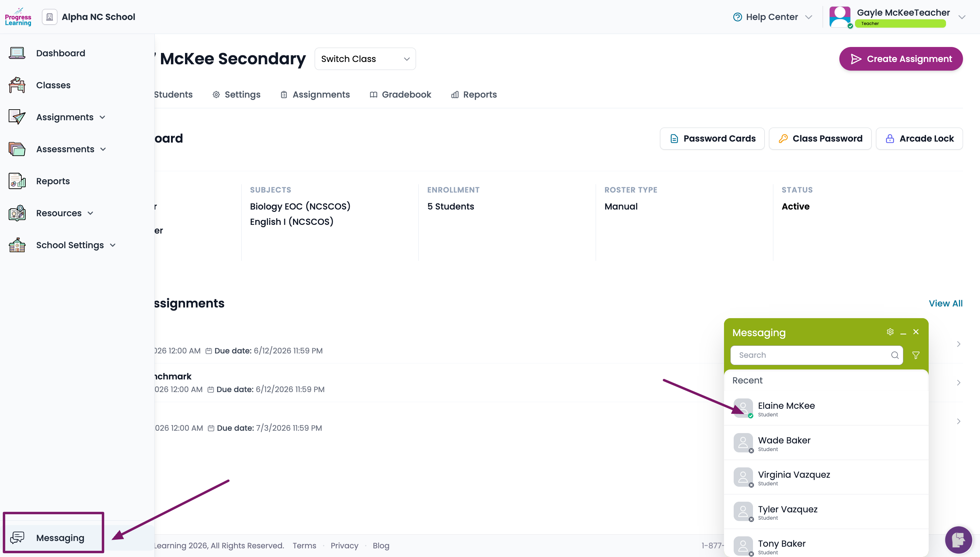This screenshot has height=557, width=980.
Task: Click the Gayle McKeeTeacher name
Action: click(903, 13)
